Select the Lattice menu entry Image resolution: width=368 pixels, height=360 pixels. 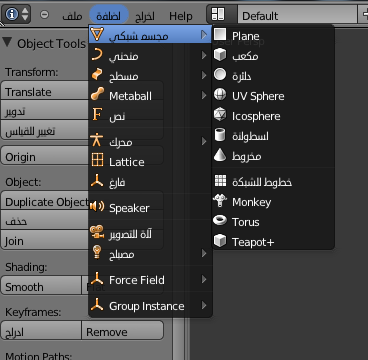(x=150, y=162)
